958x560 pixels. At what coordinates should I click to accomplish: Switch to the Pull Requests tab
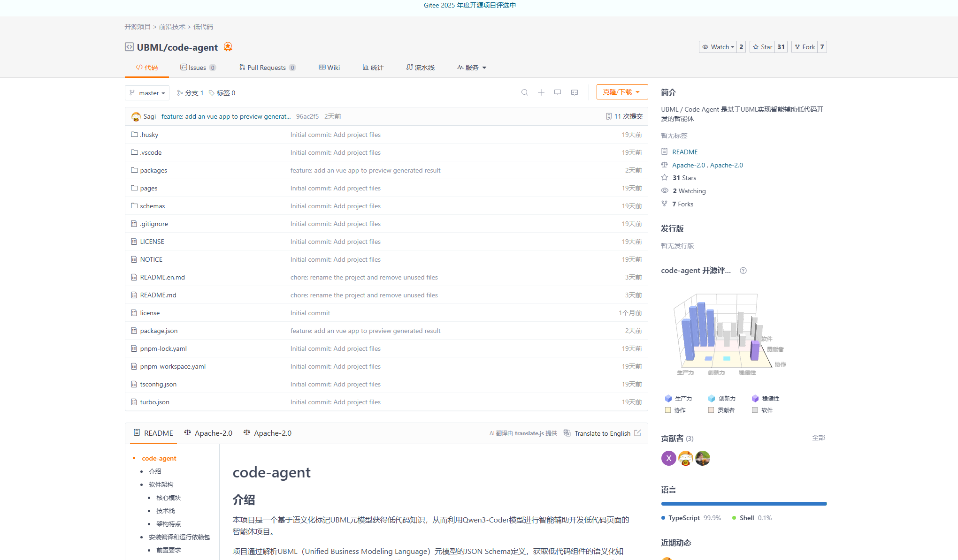click(x=266, y=68)
